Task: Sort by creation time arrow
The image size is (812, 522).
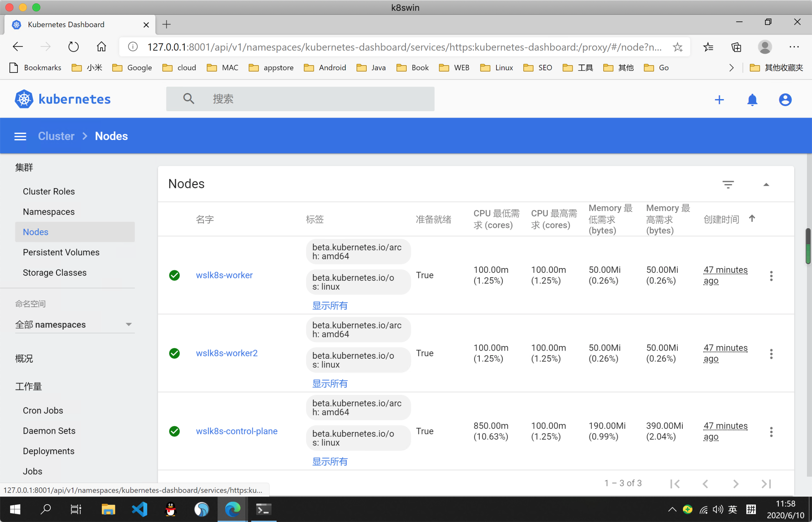Action: pos(752,219)
